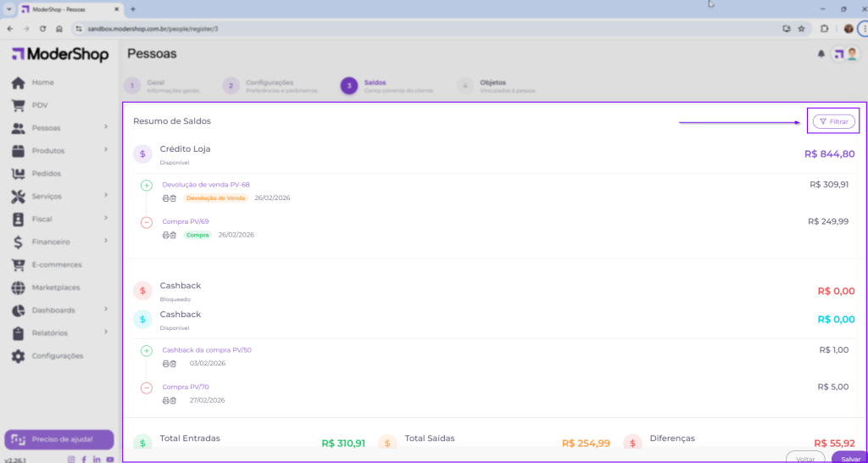868x463 pixels.
Task: Expand the Financeiro sidebar submenu
Action: 106,242
